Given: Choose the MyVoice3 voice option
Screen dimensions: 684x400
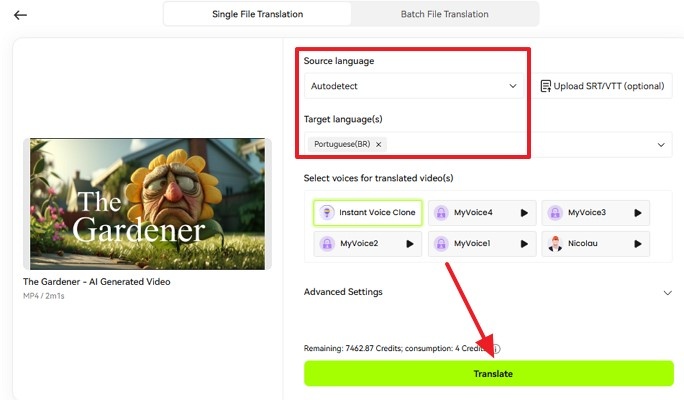Looking at the screenshot, I should click(595, 213).
